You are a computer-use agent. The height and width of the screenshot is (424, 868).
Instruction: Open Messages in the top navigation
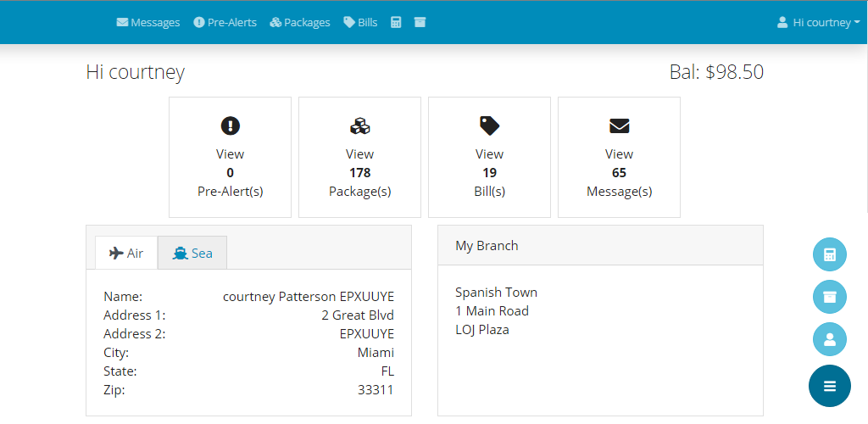click(147, 23)
